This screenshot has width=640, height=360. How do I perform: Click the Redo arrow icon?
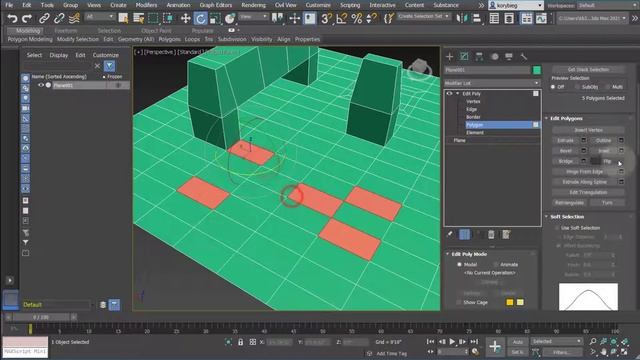point(27,18)
